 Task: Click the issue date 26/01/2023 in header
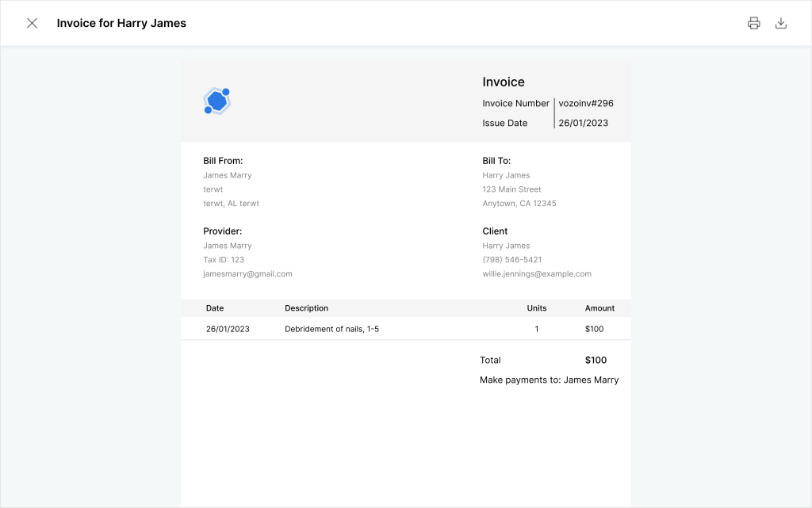point(584,123)
